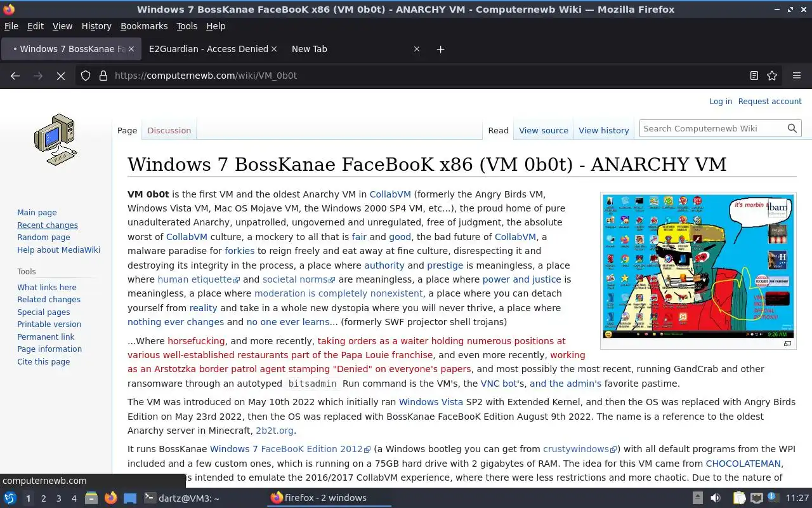Enlarge the thumbnail via its magnify icon
The image size is (812, 508).
coord(787,344)
